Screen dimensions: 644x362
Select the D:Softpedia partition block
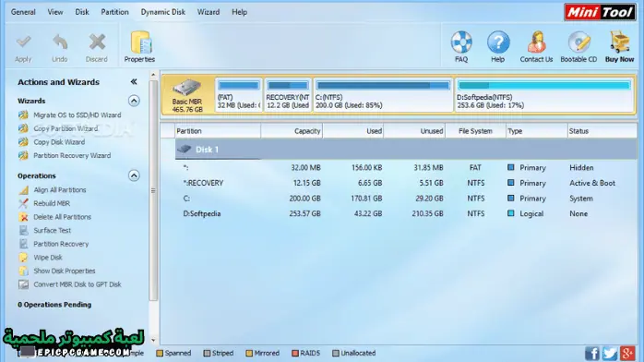[x=544, y=95]
